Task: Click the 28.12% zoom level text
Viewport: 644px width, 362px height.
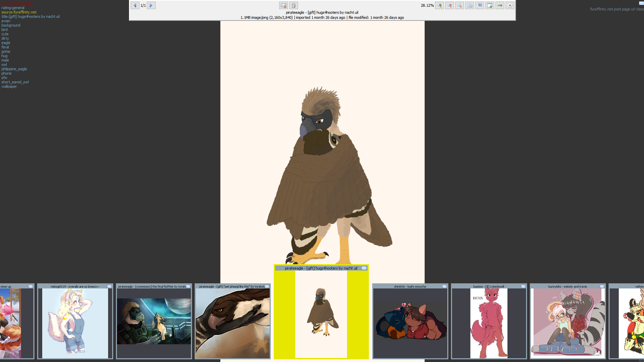Action: point(427,5)
